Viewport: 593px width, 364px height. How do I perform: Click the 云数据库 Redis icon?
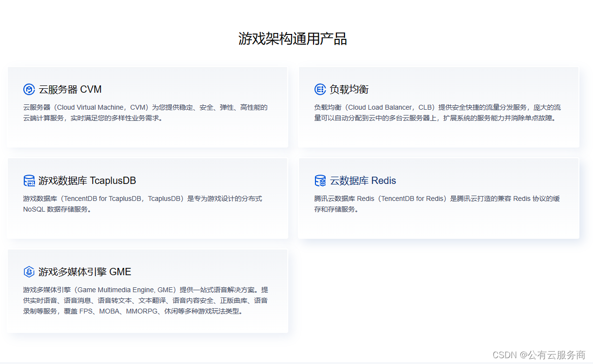click(x=320, y=181)
